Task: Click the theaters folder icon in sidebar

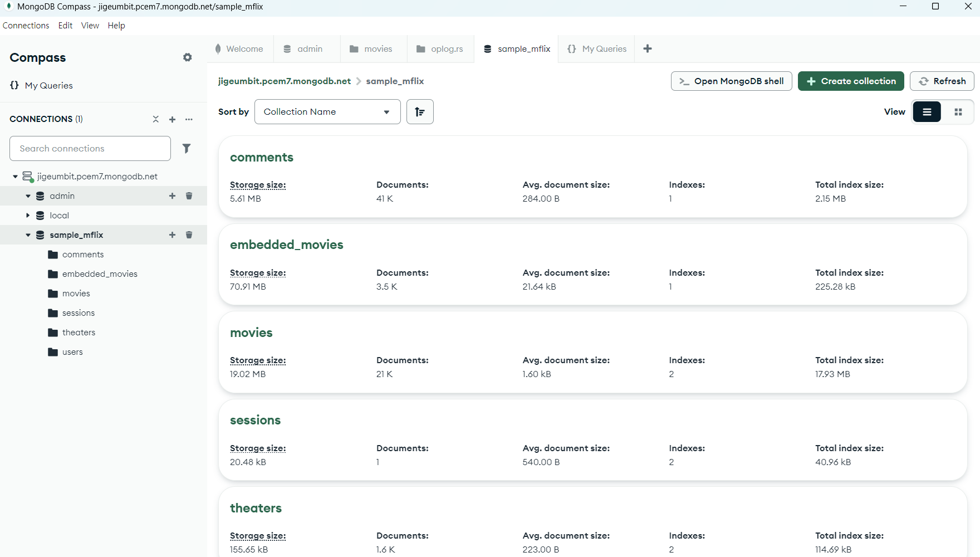Action: (x=53, y=333)
